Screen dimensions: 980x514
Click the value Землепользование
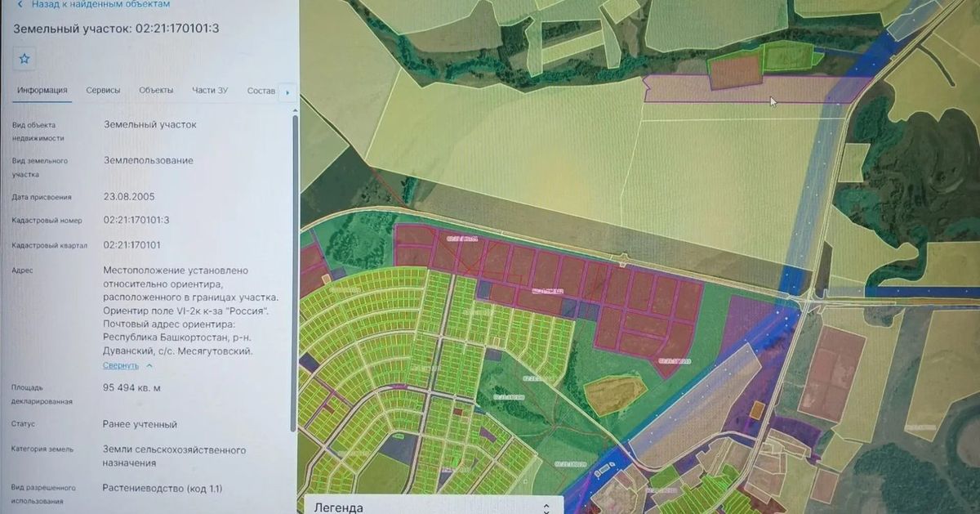(x=148, y=161)
